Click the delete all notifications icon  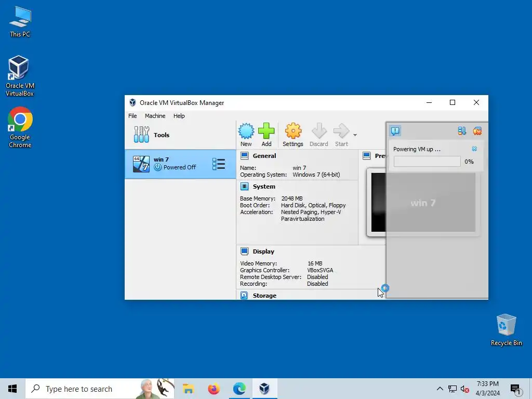point(477,131)
